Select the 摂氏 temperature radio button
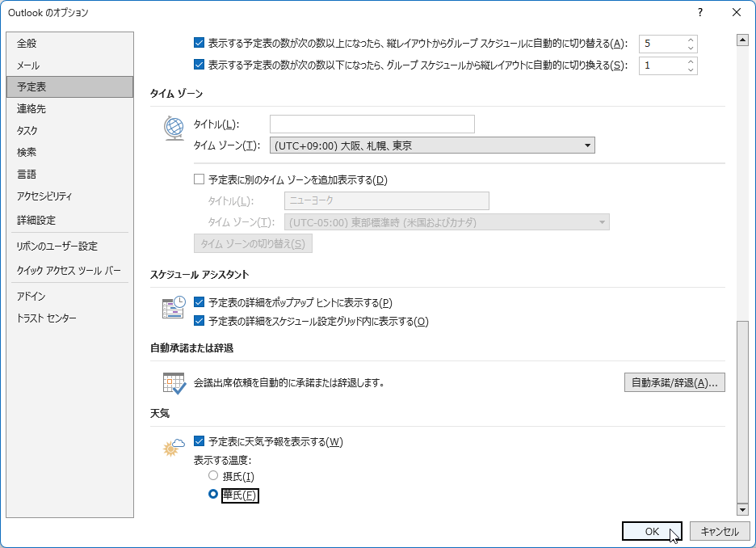The width and height of the screenshot is (756, 548). tap(213, 476)
